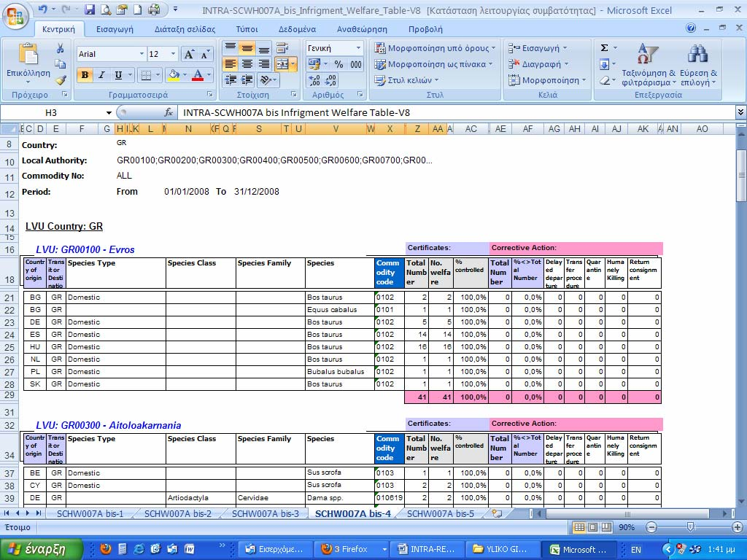Open the Γενική number format dropdown
This screenshot has width=747, height=560.
coord(358,48)
